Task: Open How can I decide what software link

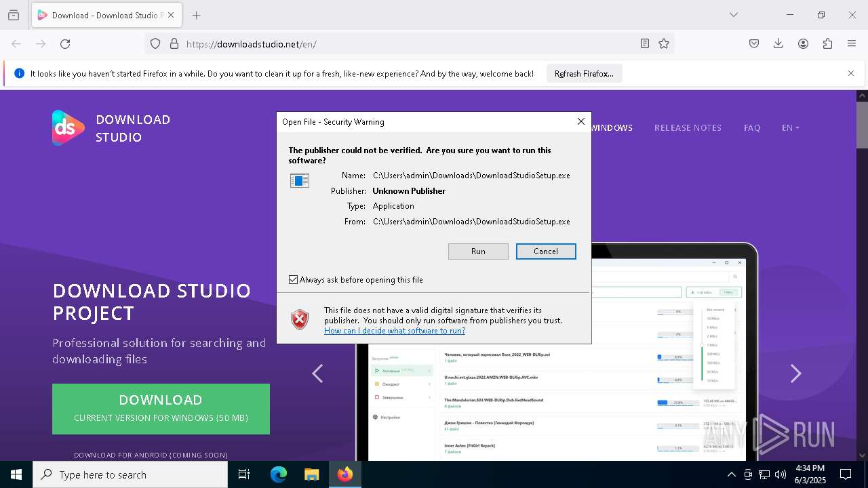Action: [395, 331]
